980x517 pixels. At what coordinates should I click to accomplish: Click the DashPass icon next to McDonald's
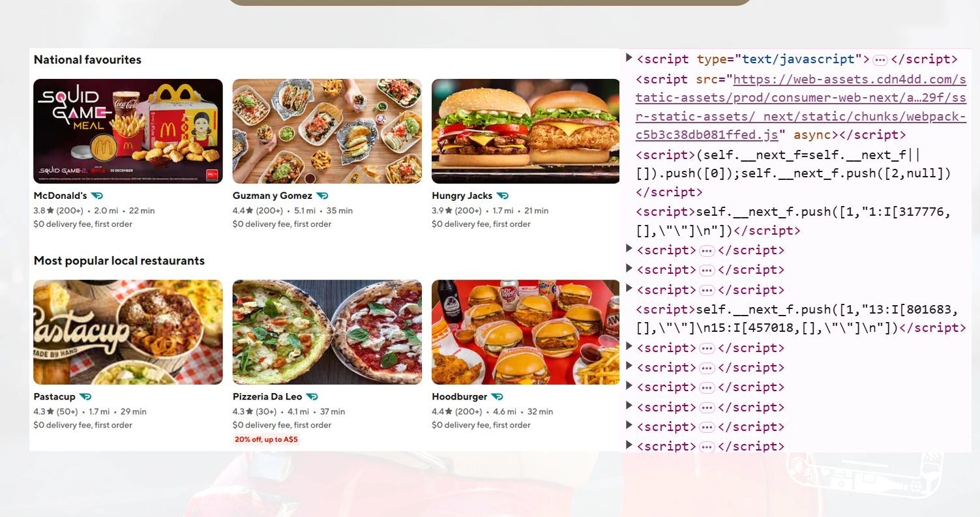(x=96, y=195)
